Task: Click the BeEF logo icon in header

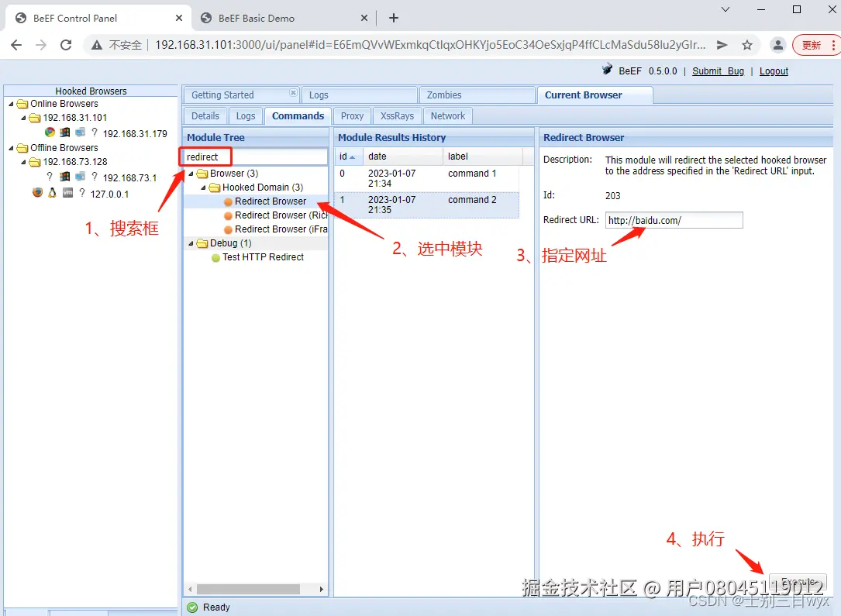Action: (x=607, y=70)
